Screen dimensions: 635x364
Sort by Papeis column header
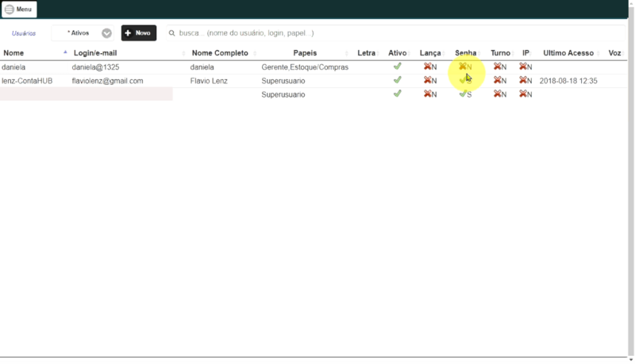pos(305,53)
